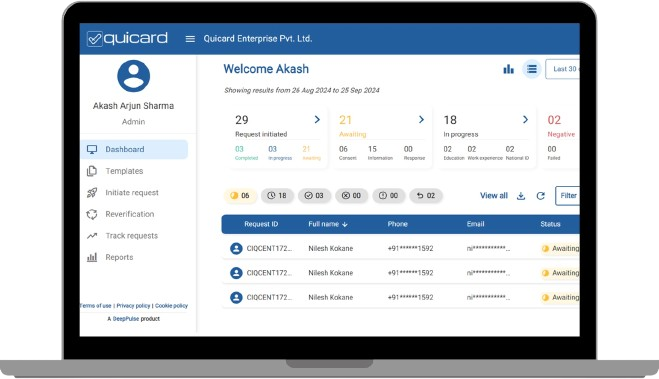Image resolution: width=659 pixels, height=379 pixels.
Task: Select the in-progress 18 clock chip
Action: pyautogui.click(x=277, y=195)
